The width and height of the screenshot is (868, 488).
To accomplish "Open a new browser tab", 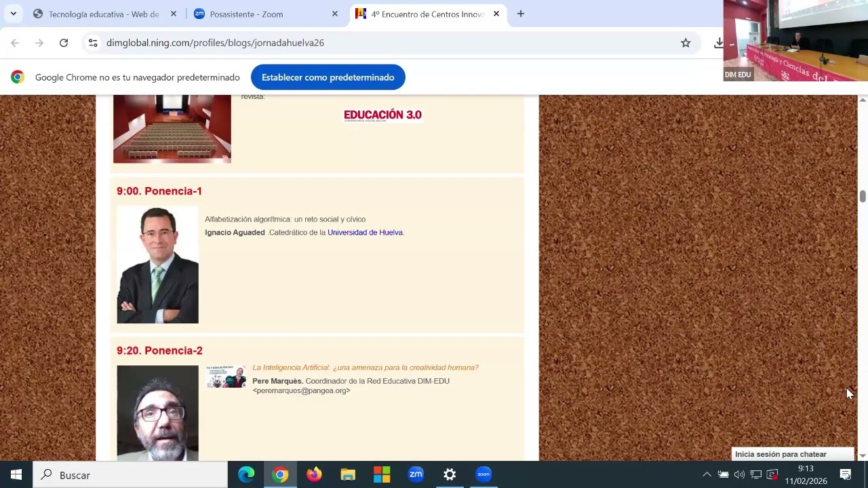I will coord(521,14).
